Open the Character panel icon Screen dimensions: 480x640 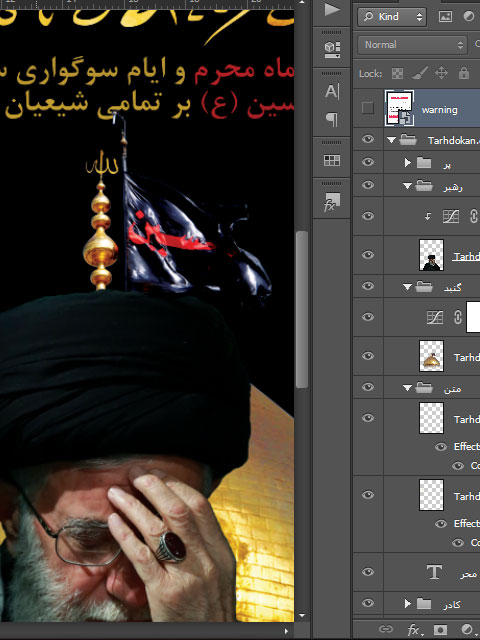[x=332, y=91]
